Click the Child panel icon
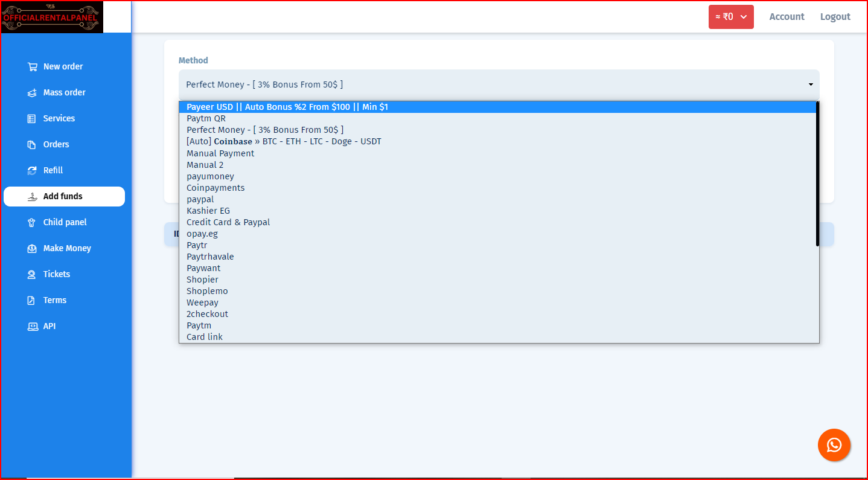This screenshot has width=868, height=480. coord(32,223)
